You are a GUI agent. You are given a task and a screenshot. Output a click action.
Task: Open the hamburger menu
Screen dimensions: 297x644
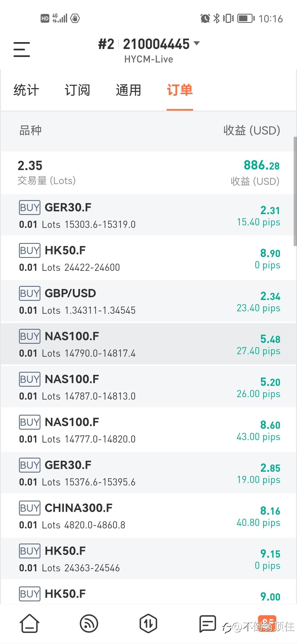tap(22, 50)
